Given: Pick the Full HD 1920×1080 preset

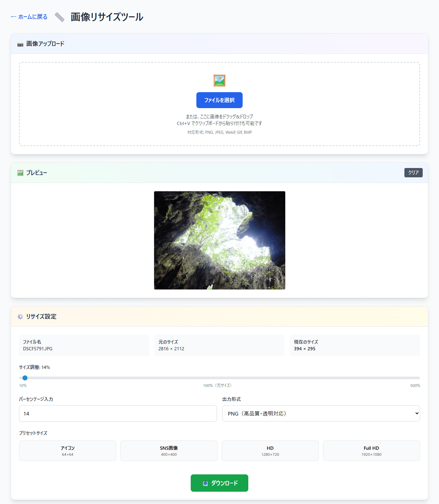Looking at the screenshot, I should coord(371,451).
